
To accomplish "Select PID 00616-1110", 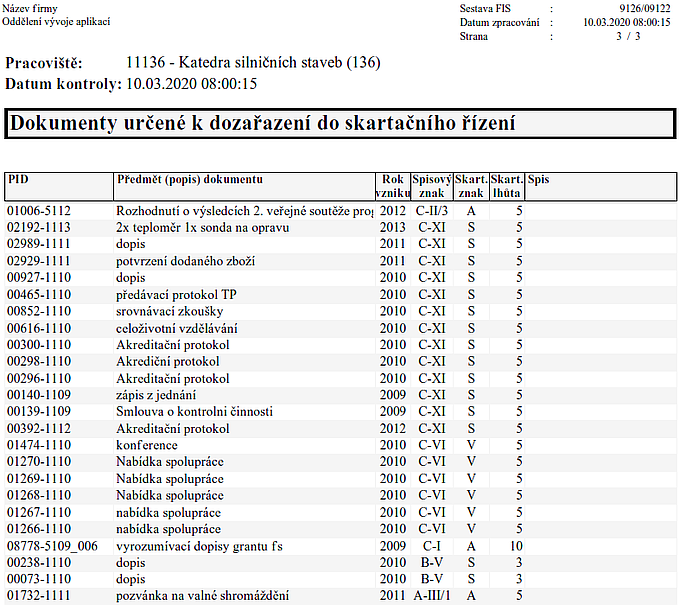I will tap(39, 328).
